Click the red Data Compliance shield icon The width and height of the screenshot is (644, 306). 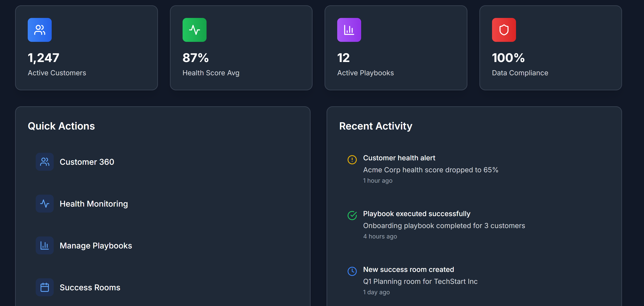point(504,30)
